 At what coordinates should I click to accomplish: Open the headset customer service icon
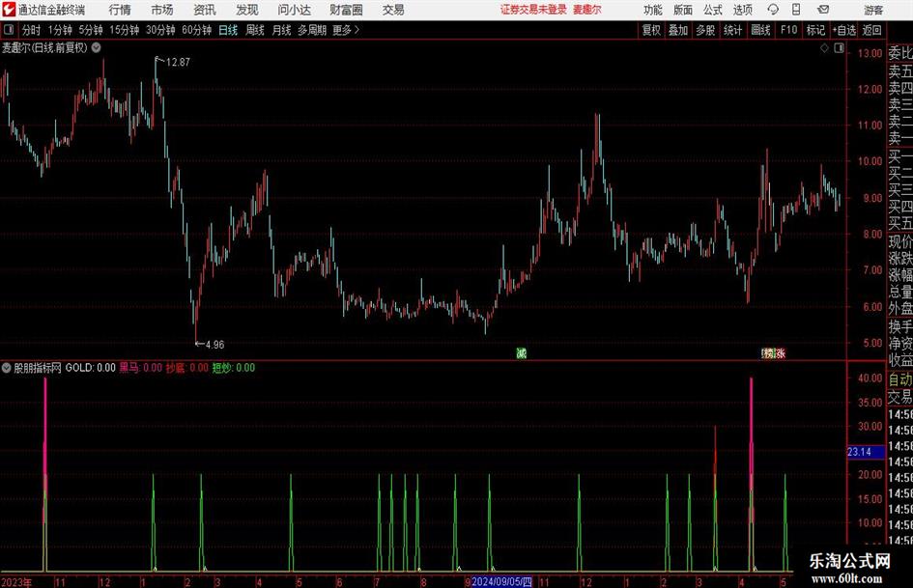click(x=773, y=10)
